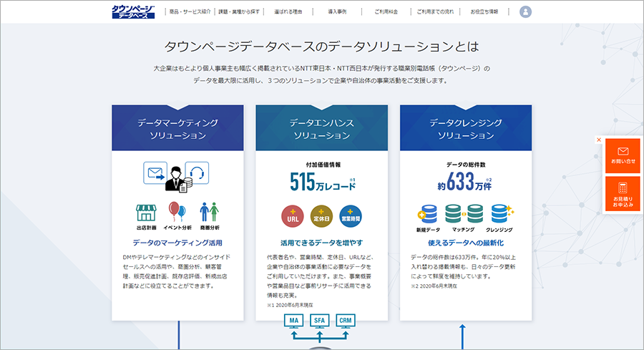
Task: Click the お見積り お申込み calculator button
Action: 623,194
